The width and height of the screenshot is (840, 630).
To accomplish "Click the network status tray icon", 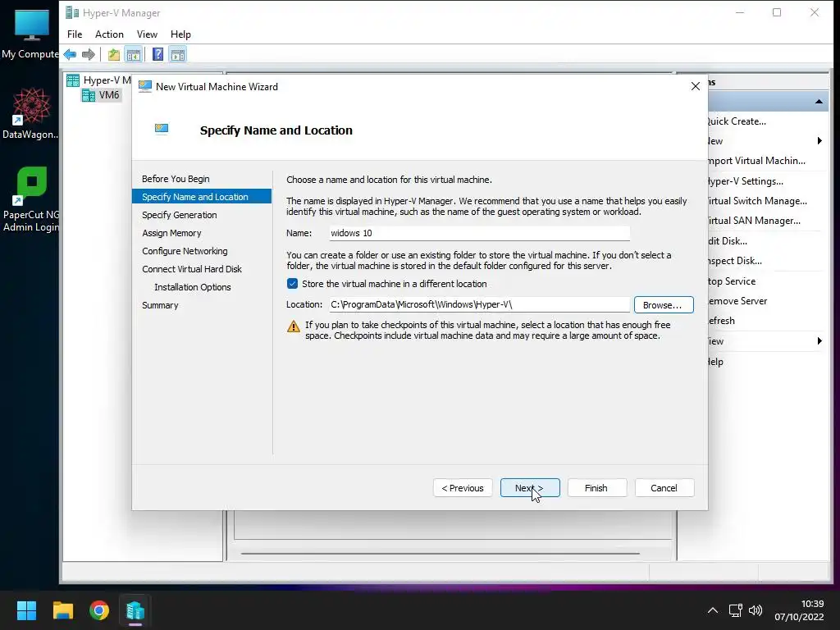I will click(736, 610).
